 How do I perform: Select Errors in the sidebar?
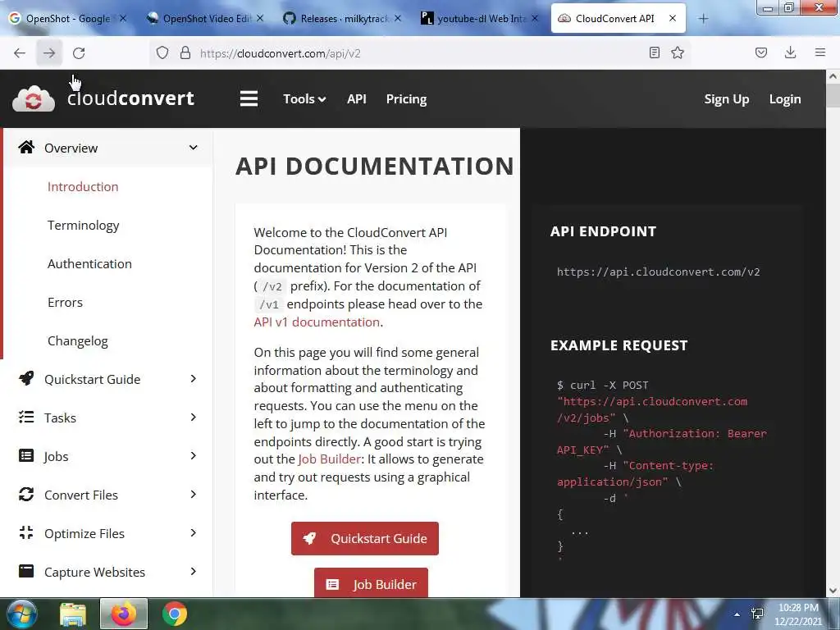point(66,302)
